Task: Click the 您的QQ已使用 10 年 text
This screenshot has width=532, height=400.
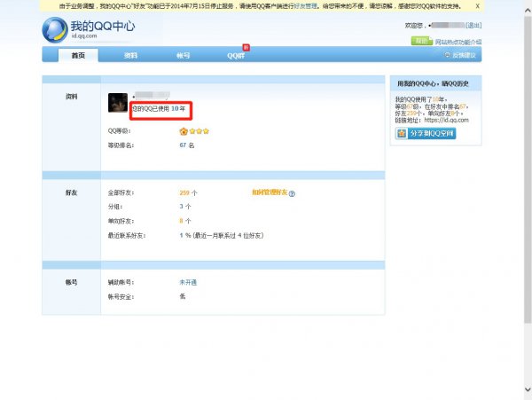Action: (159, 108)
